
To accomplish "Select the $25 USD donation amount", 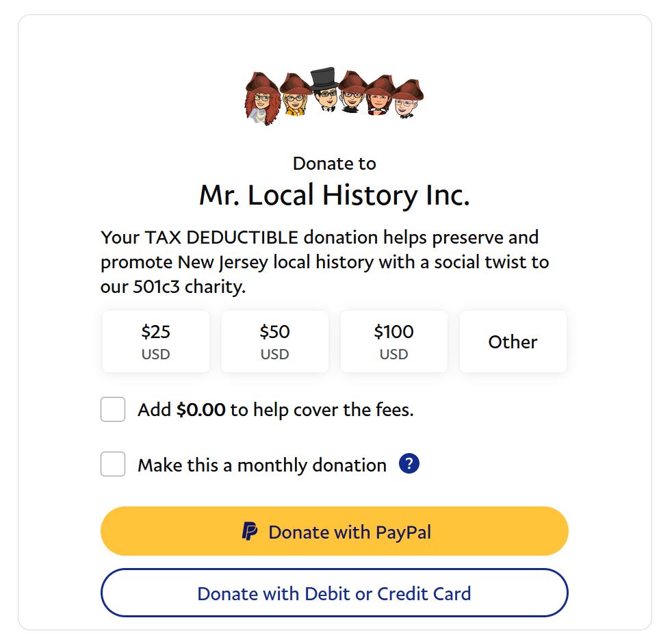I will (x=156, y=342).
